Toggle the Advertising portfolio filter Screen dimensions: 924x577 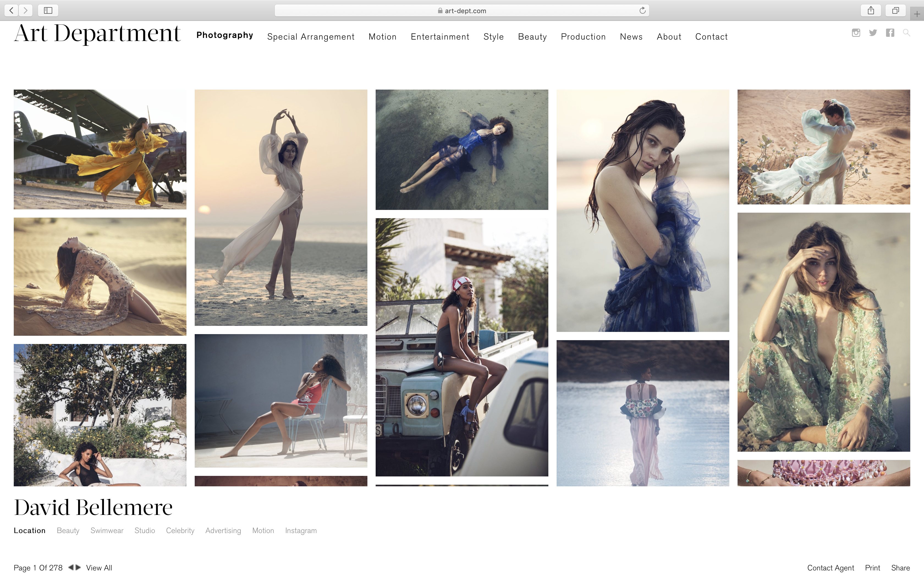pyautogui.click(x=223, y=531)
